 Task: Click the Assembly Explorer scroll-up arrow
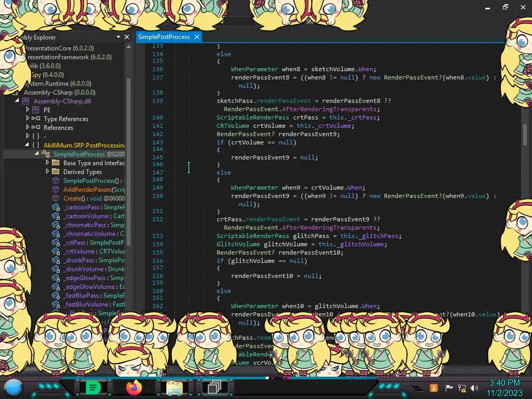click(x=128, y=47)
